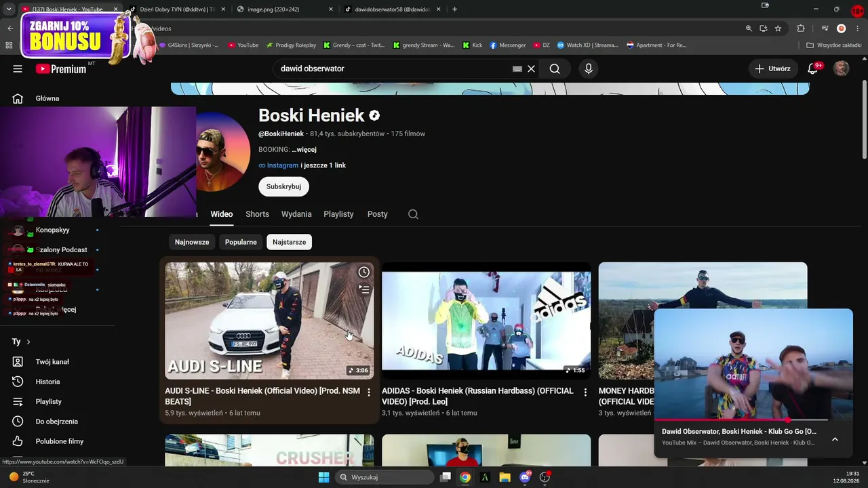Open options menu for ADIDAS video
Viewport: 868px width, 488px height.
point(586,392)
